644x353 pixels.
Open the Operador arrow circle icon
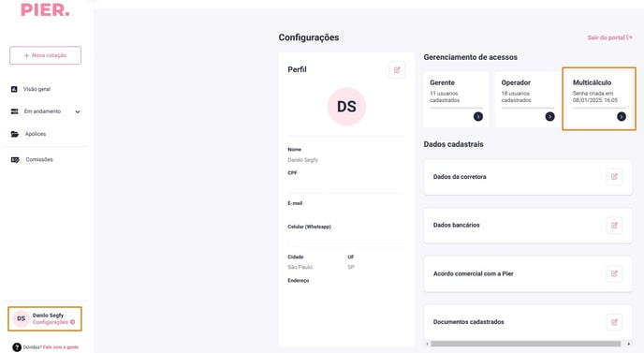[550, 117]
